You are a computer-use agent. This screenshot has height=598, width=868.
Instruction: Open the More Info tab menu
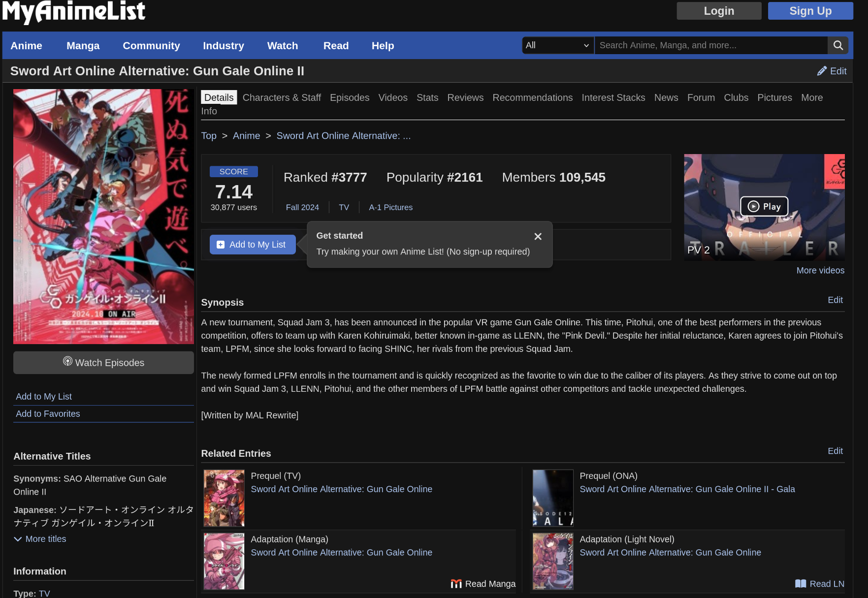[811, 97]
